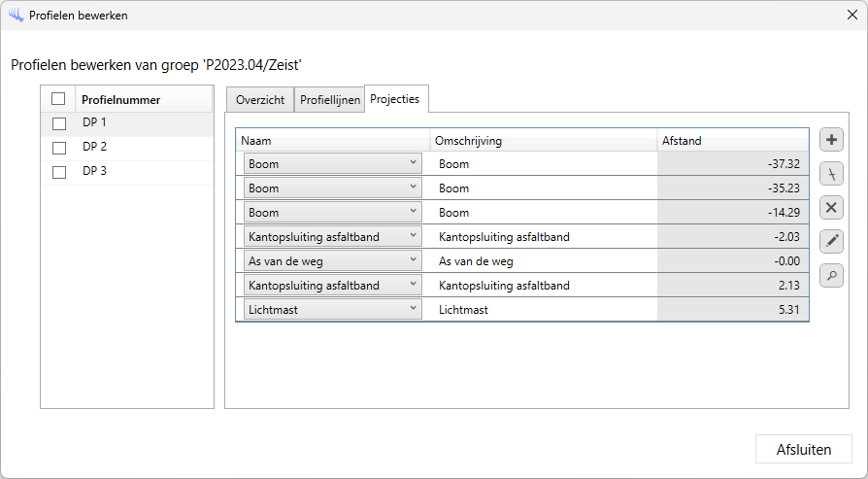Check the DP 2 profile checkbox
This screenshot has width=868, height=479.
click(x=59, y=148)
